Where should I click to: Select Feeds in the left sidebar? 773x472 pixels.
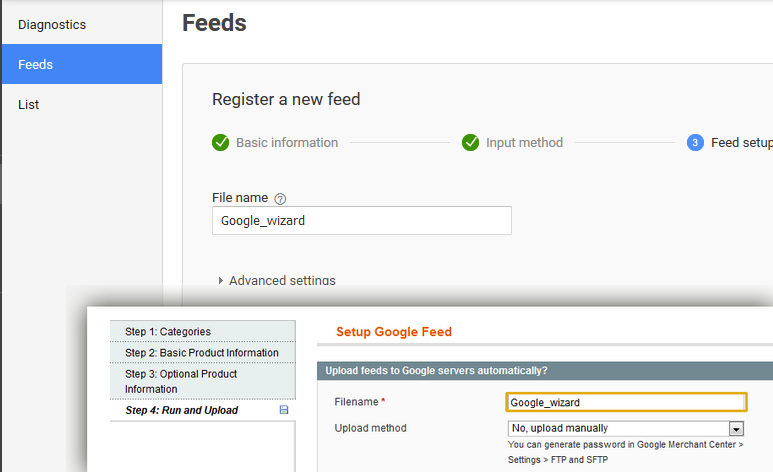click(36, 64)
